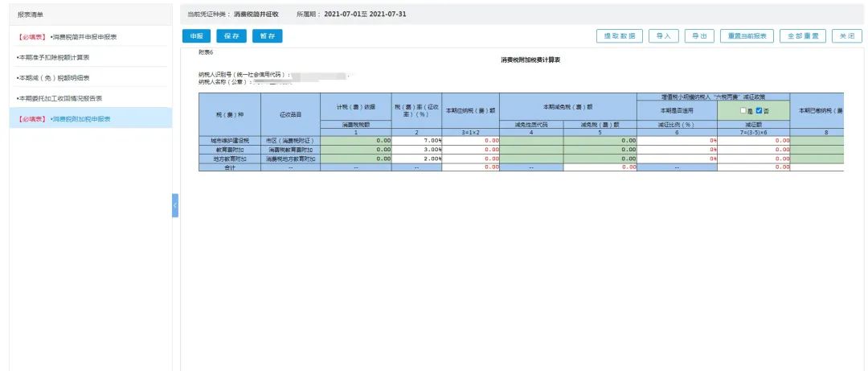Image resolution: width=868 pixels, height=371 pixels.
Task: Click 减征比例 cell in 城市维护建设税 row
Action: click(678, 141)
